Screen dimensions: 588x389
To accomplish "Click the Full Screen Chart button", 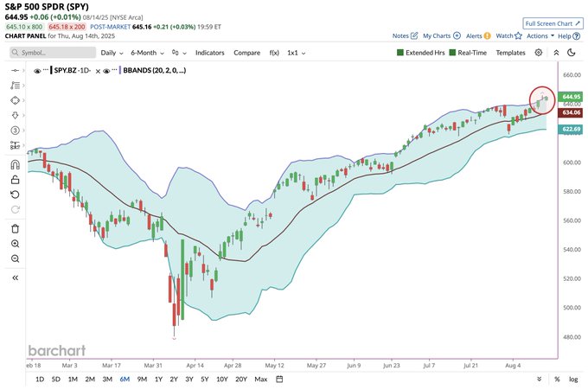I will (x=553, y=23).
